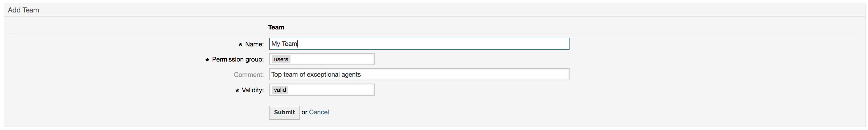Click the required asterisk beside Validity

(x=237, y=91)
